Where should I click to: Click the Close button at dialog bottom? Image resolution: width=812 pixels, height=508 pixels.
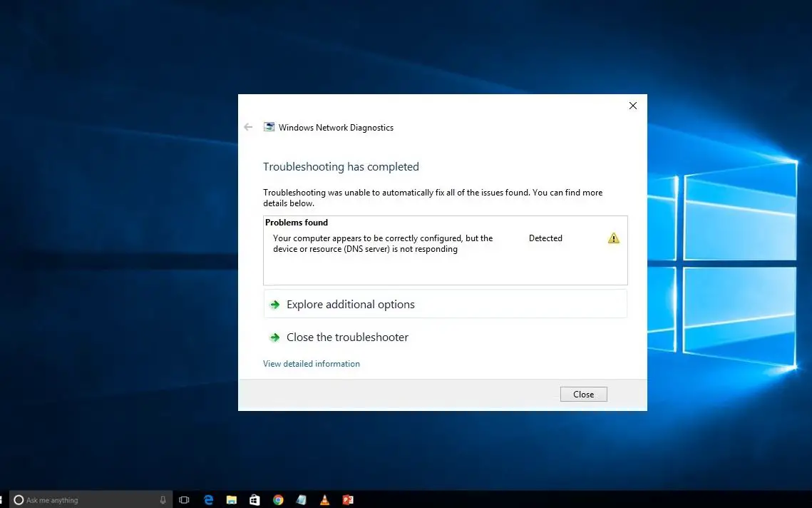(x=584, y=395)
